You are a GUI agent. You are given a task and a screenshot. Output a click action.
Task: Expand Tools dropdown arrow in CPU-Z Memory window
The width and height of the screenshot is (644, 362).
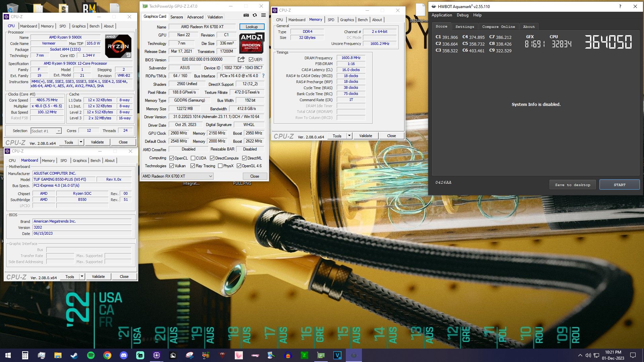pyautogui.click(x=349, y=136)
